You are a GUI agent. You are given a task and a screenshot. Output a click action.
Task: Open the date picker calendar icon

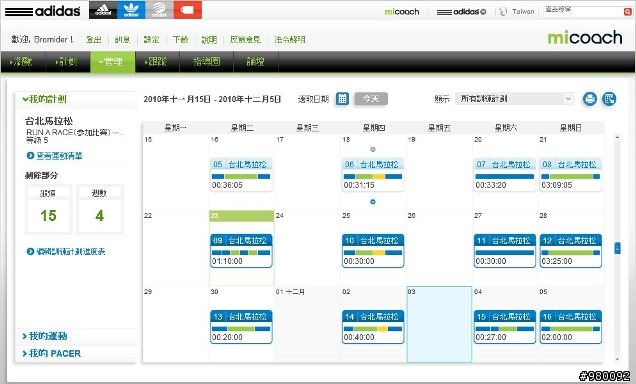342,99
